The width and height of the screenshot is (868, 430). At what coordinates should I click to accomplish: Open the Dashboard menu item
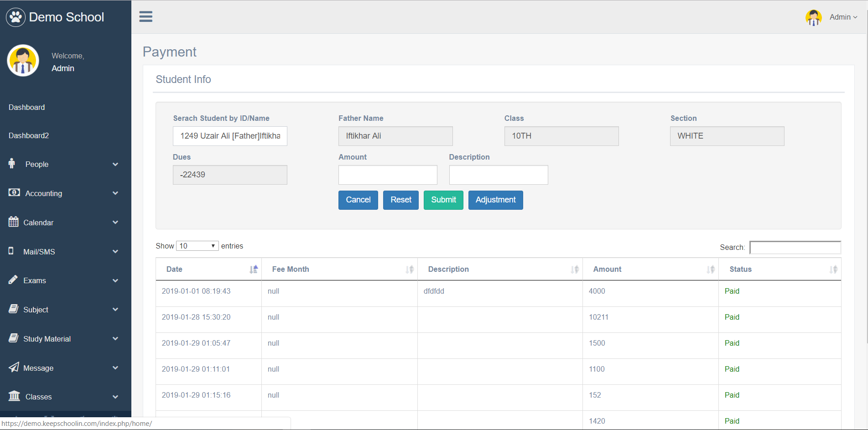click(x=27, y=107)
